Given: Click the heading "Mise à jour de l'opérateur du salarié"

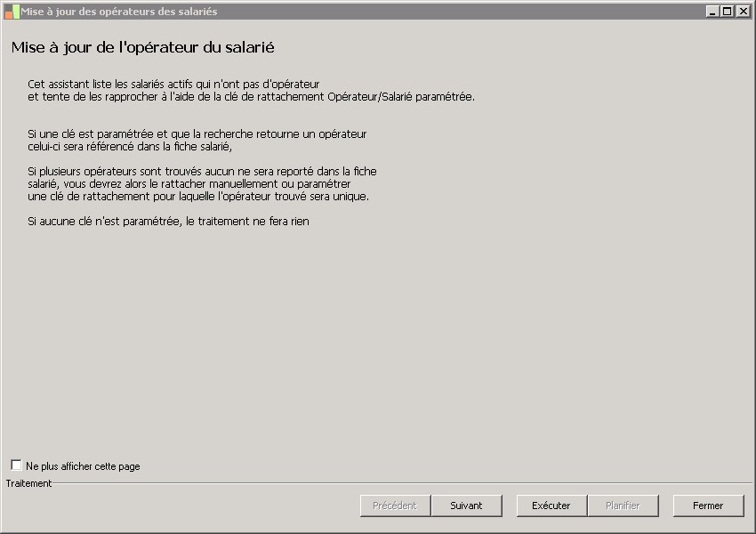Looking at the screenshot, I should coord(142,47).
